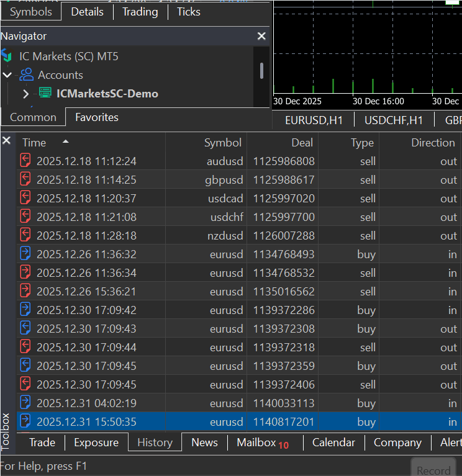The image size is (462, 476).
Task: Switch to the Trade tab in Toolbox
Action: 42,442
